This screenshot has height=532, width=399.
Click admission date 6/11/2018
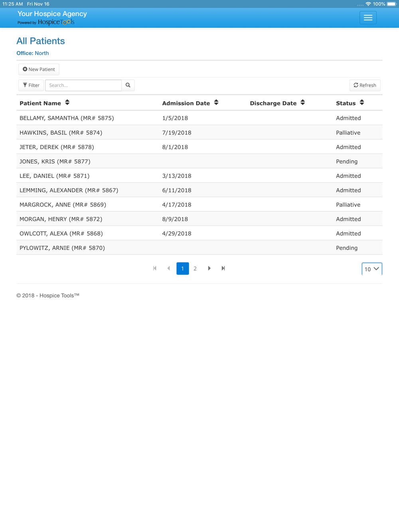click(177, 190)
